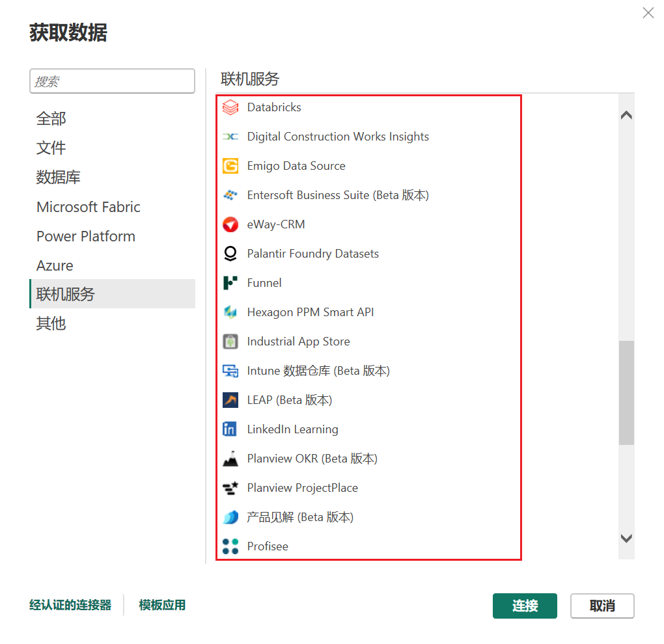
Task: Select Intune 数据仓库 (Beta 版本) text
Action: pyautogui.click(x=318, y=371)
